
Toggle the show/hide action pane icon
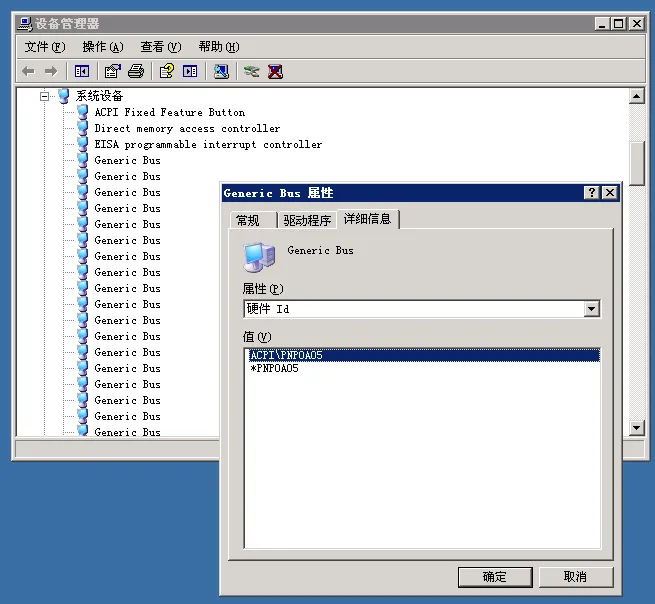click(190, 71)
